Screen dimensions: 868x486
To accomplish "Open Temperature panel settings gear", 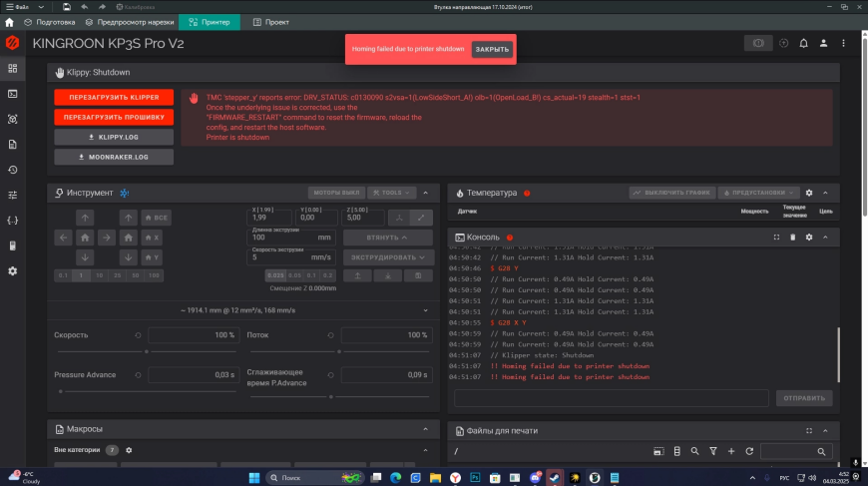I will (x=809, y=193).
